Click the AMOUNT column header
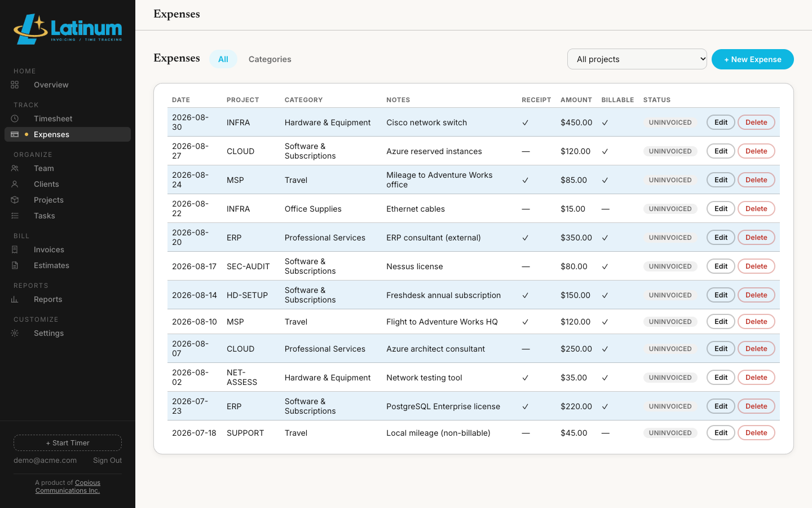 [576, 100]
